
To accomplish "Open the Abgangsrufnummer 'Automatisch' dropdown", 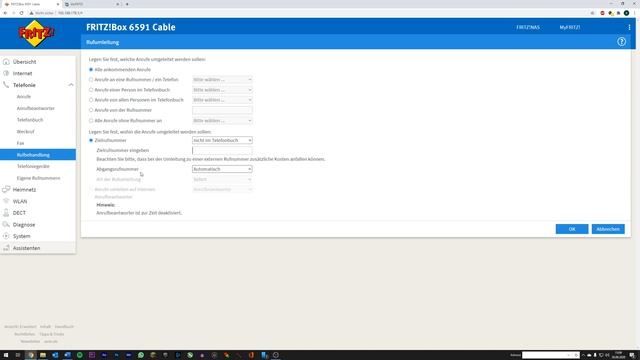I will pyautogui.click(x=222, y=169).
